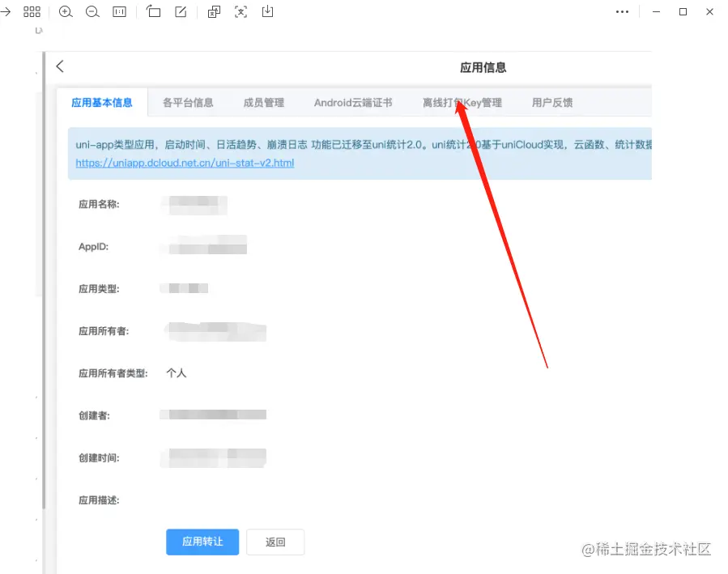The width and height of the screenshot is (728, 574).
Task: Click the AppID label
Action: [x=93, y=246]
